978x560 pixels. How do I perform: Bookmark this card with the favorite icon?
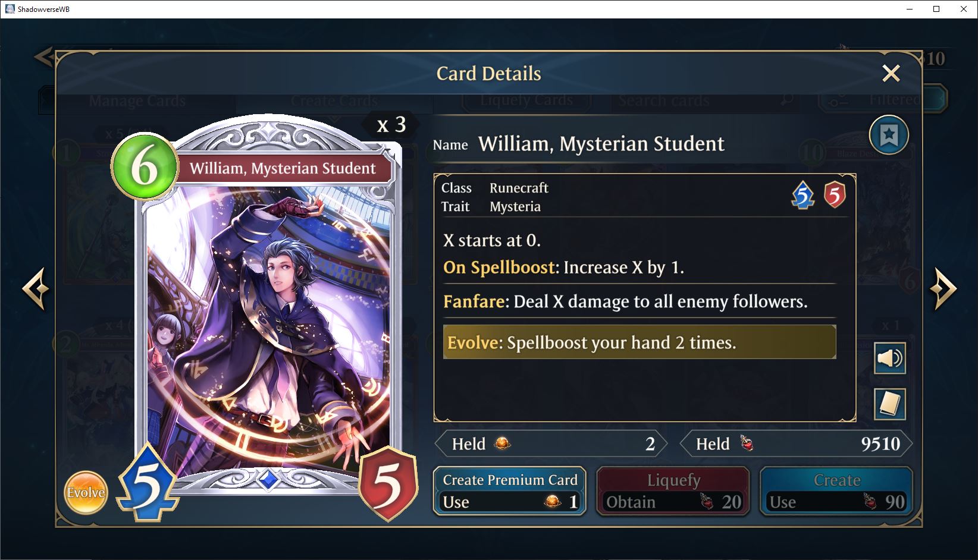(x=889, y=136)
